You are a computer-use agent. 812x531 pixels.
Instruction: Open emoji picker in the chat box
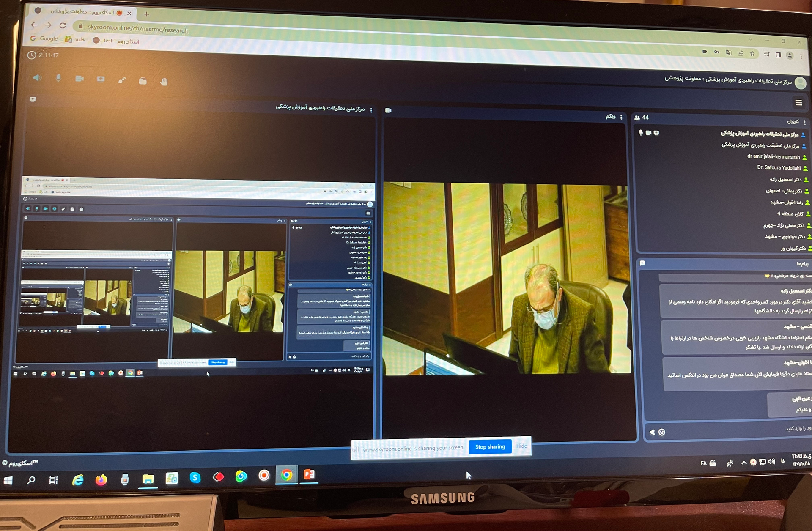(x=662, y=432)
